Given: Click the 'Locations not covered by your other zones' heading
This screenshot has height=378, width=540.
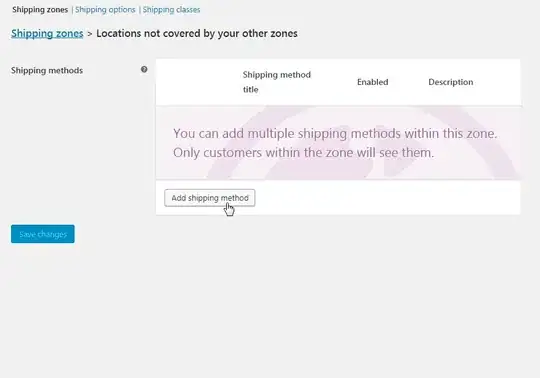Looking at the screenshot, I should 197,33.
